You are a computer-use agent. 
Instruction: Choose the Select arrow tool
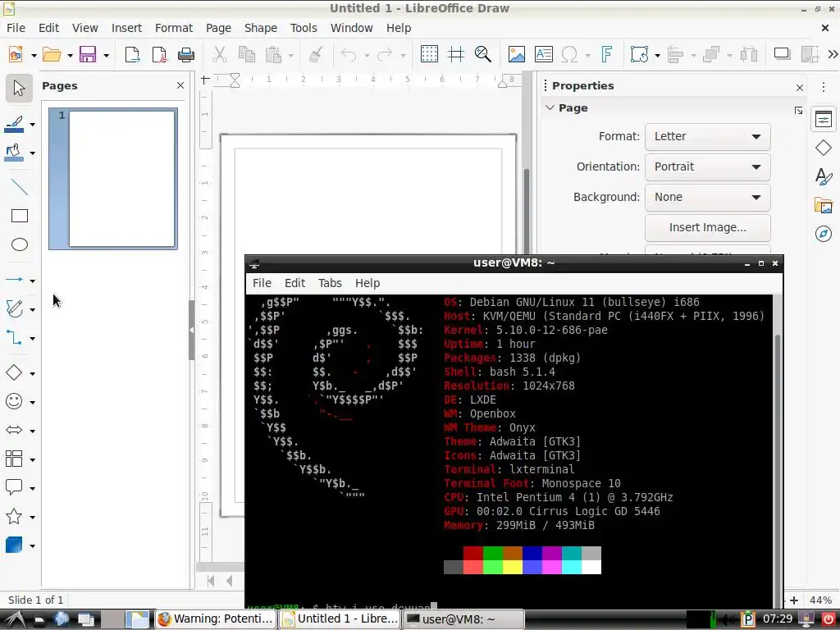coord(20,88)
